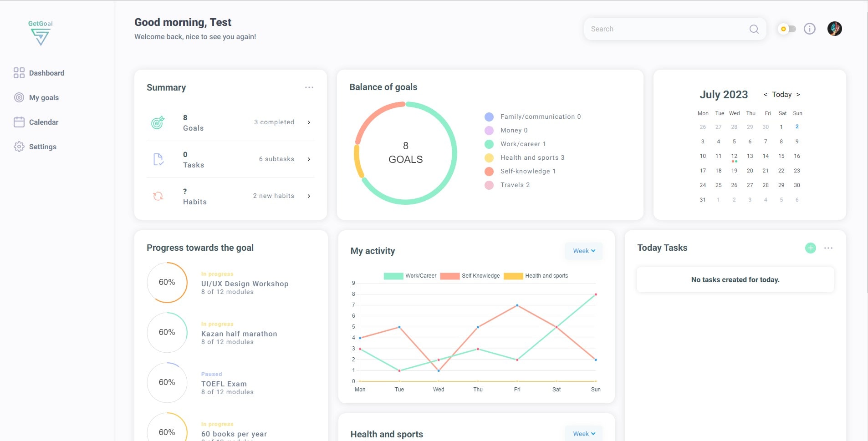
Task: Go to next month with right arrow
Action: pyautogui.click(x=798, y=95)
